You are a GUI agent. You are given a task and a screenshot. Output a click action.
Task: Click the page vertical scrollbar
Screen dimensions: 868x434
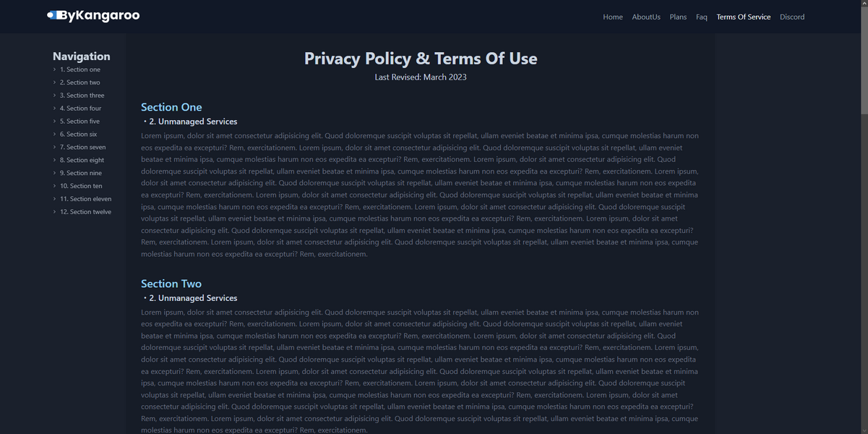click(x=864, y=217)
